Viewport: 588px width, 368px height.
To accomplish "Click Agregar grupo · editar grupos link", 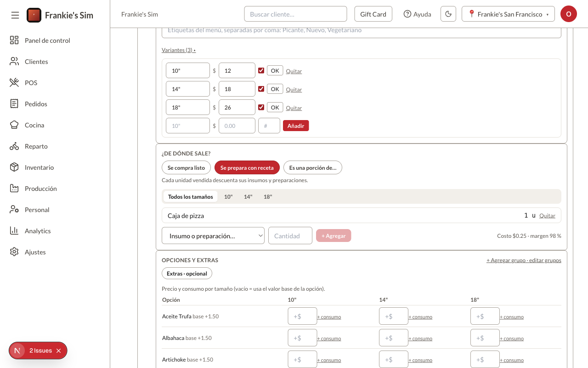I will pyautogui.click(x=524, y=260).
